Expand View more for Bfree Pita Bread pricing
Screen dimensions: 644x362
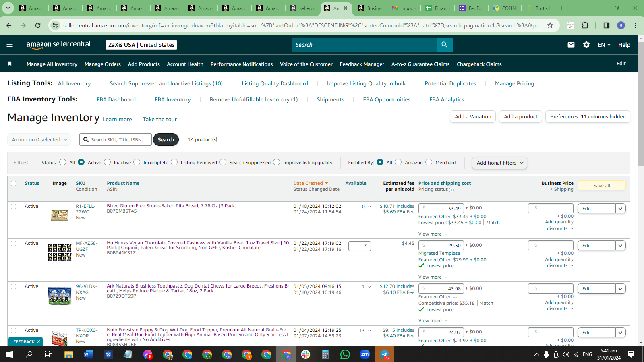point(433,234)
